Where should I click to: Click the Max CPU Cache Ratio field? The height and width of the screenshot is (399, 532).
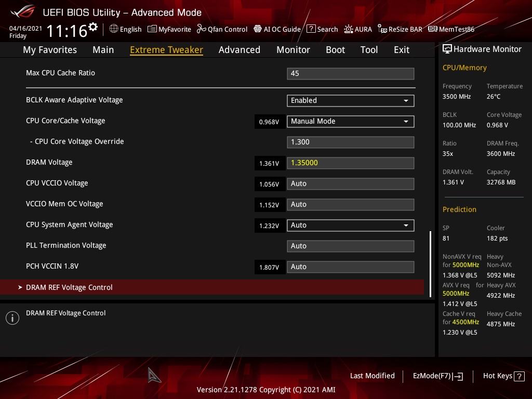(351, 74)
